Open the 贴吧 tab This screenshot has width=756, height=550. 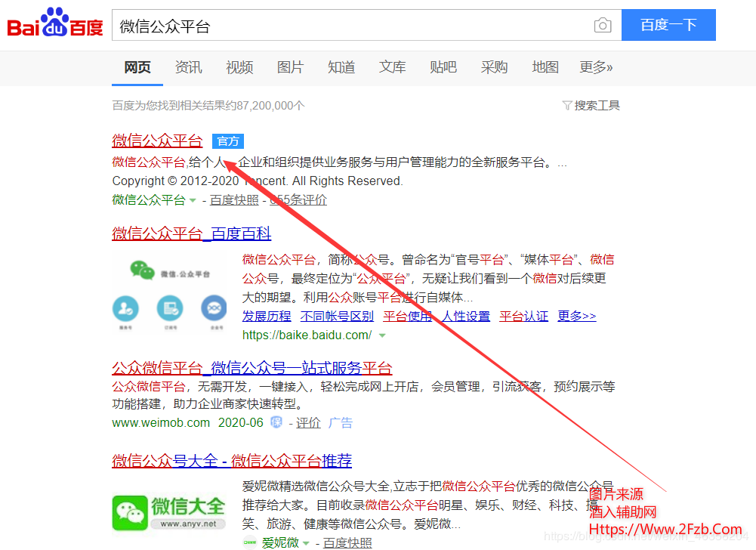443,67
